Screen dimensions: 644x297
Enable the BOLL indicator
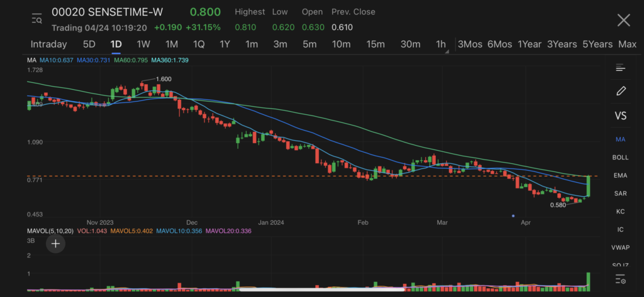tap(620, 157)
